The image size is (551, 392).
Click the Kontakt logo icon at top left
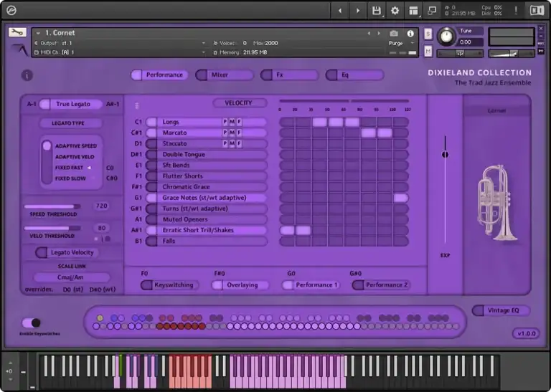click(11, 11)
